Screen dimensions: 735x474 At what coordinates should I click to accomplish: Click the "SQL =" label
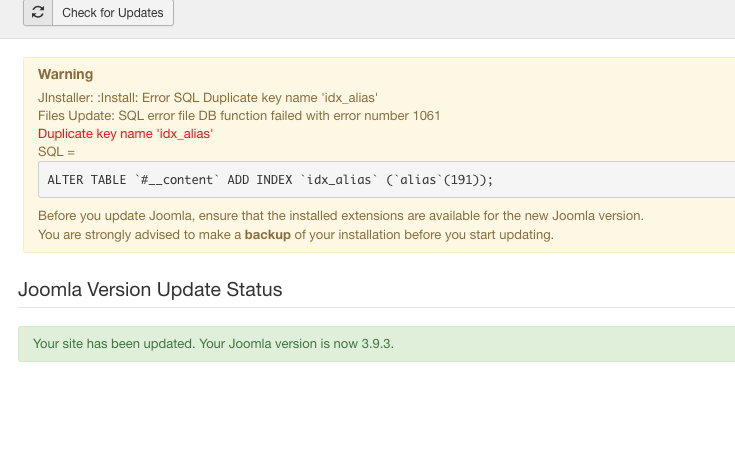tap(56, 152)
